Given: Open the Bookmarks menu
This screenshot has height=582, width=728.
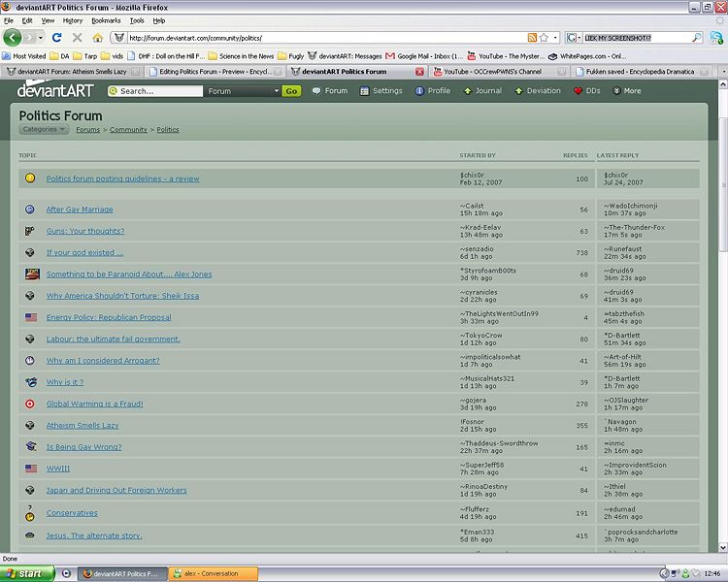Looking at the screenshot, I should (105, 19).
